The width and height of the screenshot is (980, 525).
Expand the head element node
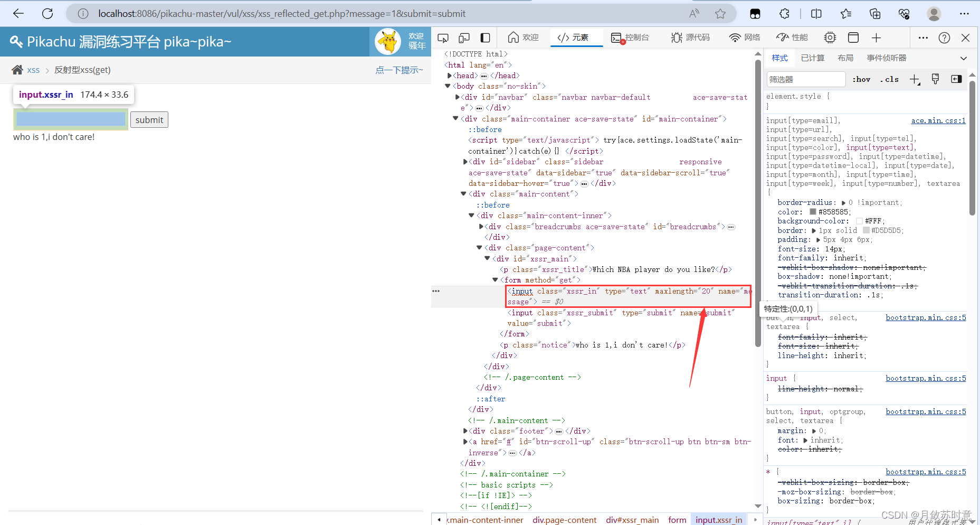[x=450, y=76]
